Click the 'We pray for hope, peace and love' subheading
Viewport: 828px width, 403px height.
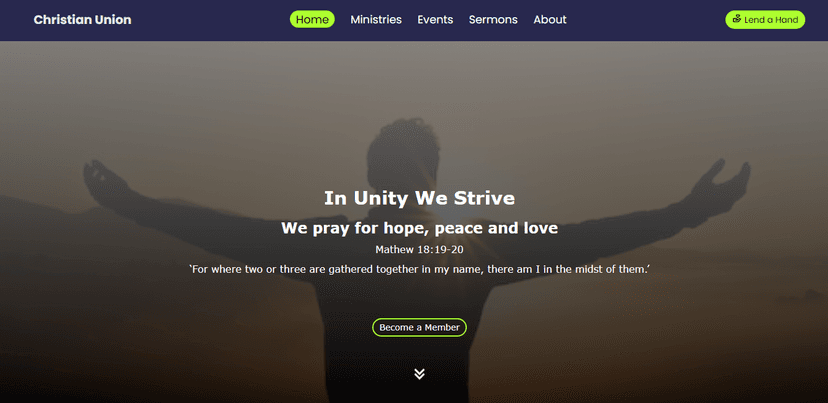click(x=419, y=228)
